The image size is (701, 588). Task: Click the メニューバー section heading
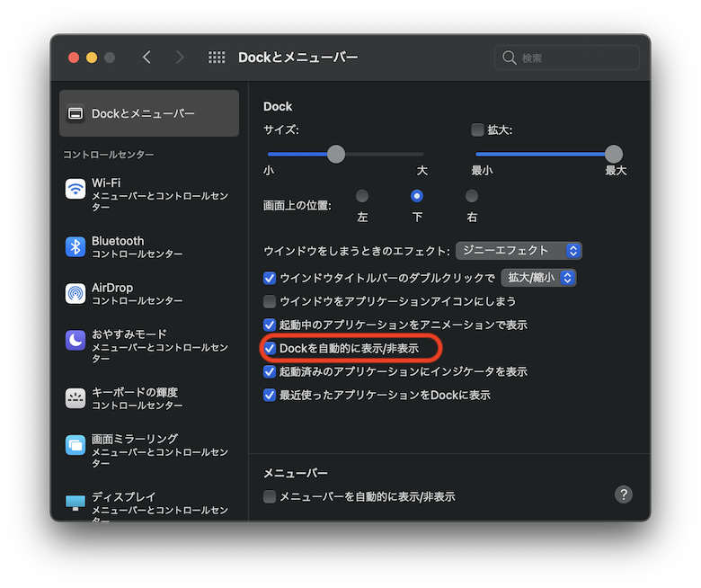pos(296,473)
